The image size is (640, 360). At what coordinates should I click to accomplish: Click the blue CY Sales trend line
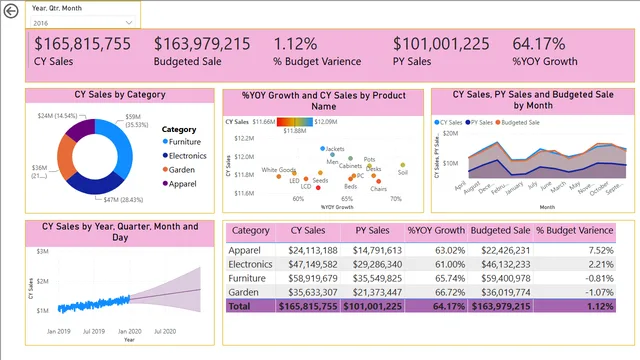coord(94,304)
